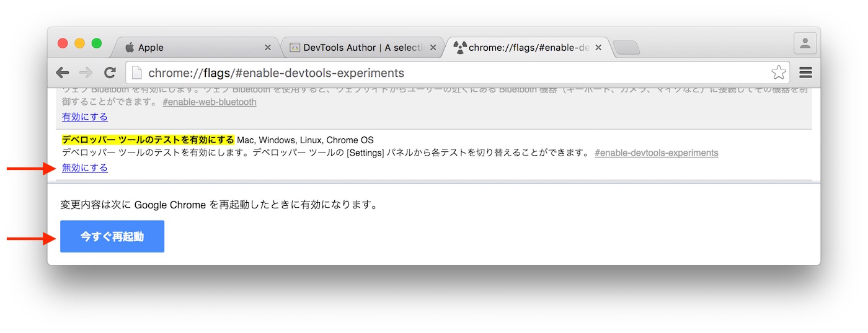Click the 有効にする link for web bluetooth

(x=85, y=117)
